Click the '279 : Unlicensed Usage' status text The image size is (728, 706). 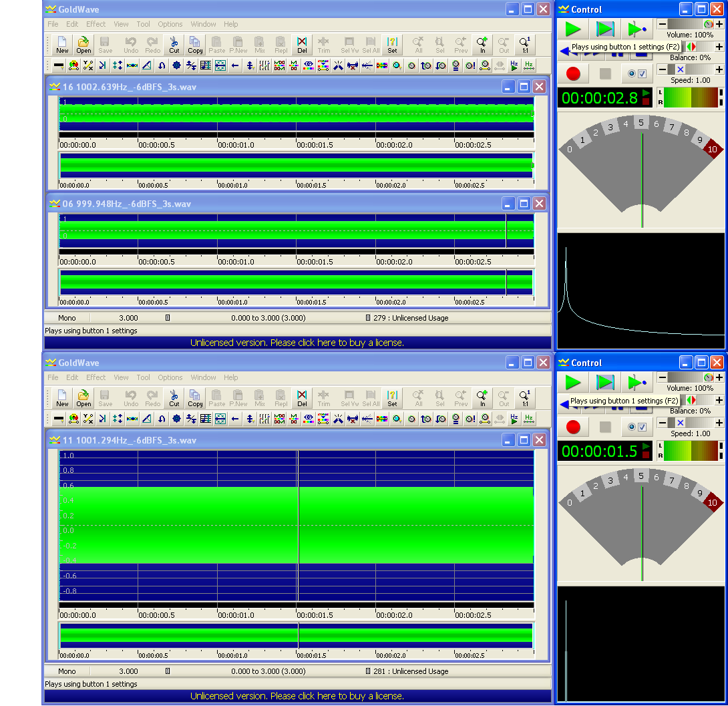(x=411, y=318)
